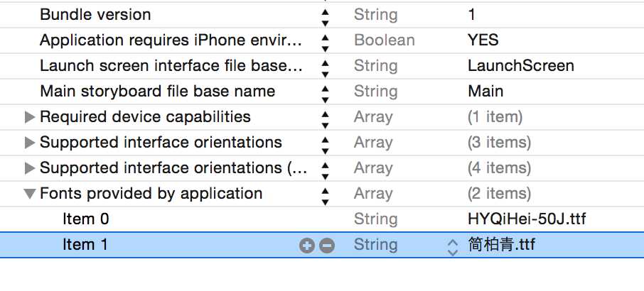
Task: Click the String type of Item 1
Action: pyautogui.click(x=375, y=245)
